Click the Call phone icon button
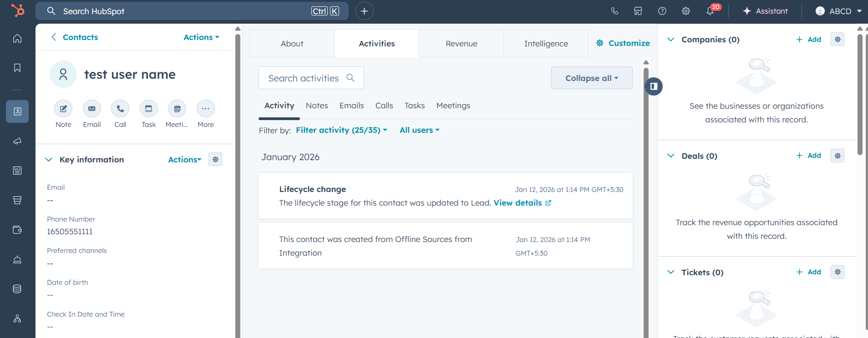 [x=120, y=109]
